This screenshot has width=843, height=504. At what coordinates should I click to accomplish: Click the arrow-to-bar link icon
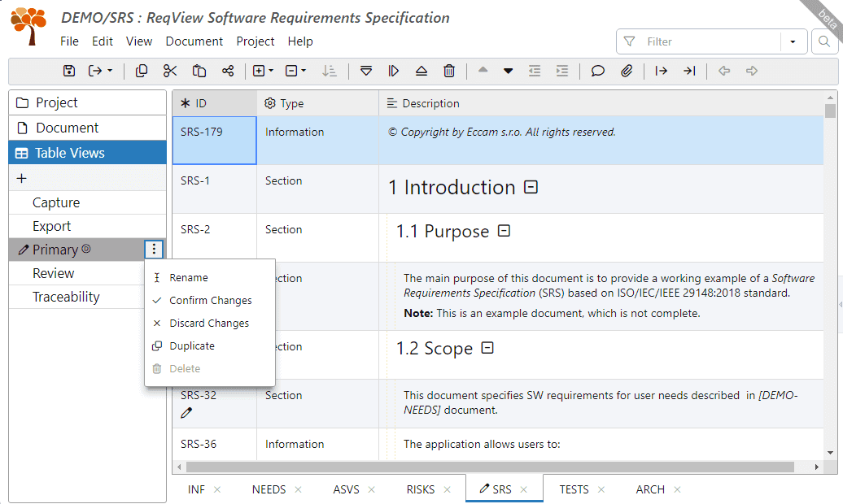tap(689, 71)
